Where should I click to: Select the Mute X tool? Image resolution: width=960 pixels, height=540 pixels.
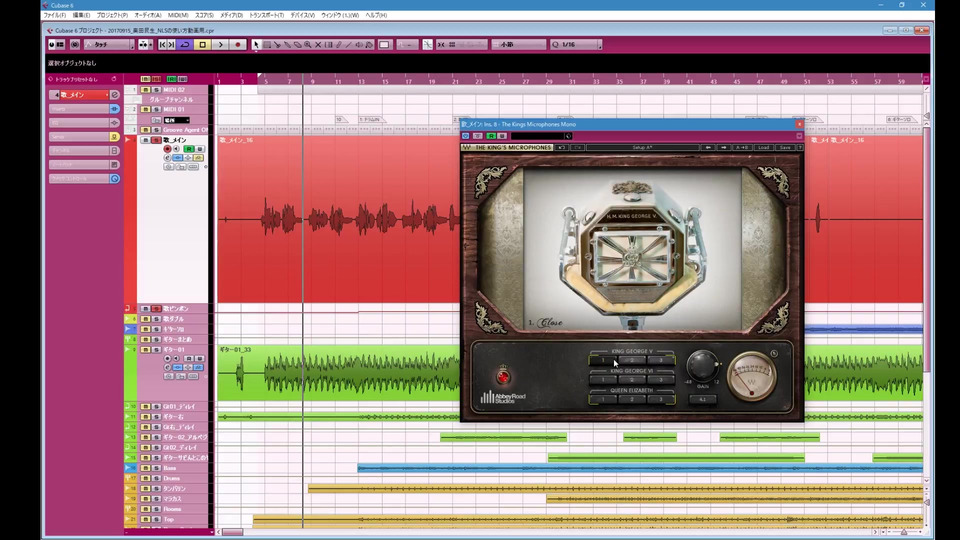(318, 45)
